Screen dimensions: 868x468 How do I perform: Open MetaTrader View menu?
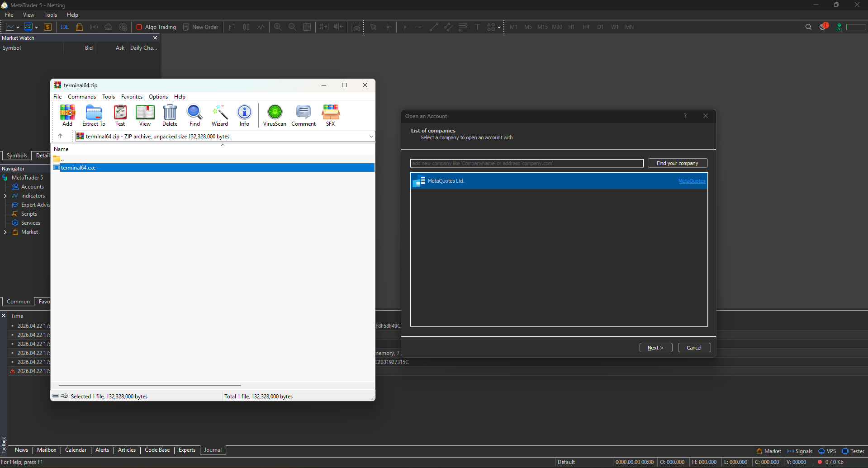(x=28, y=15)
